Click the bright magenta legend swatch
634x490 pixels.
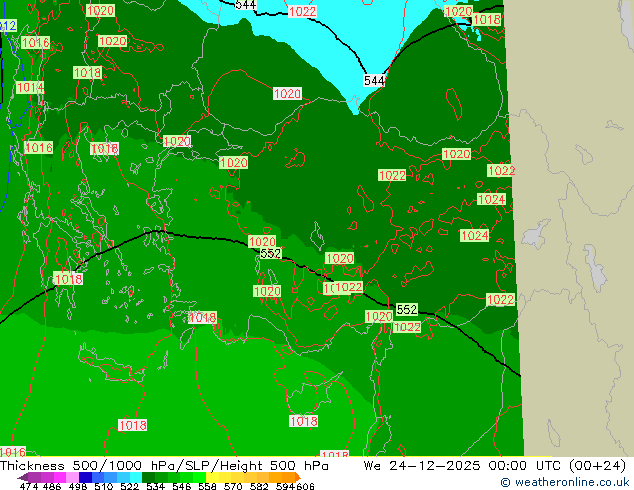pos(60,477)
